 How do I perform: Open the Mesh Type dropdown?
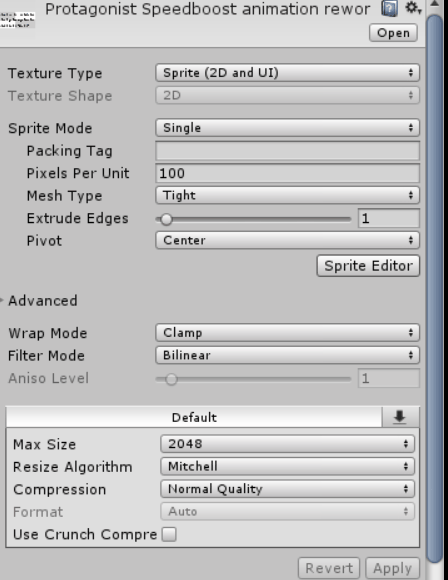287,195
